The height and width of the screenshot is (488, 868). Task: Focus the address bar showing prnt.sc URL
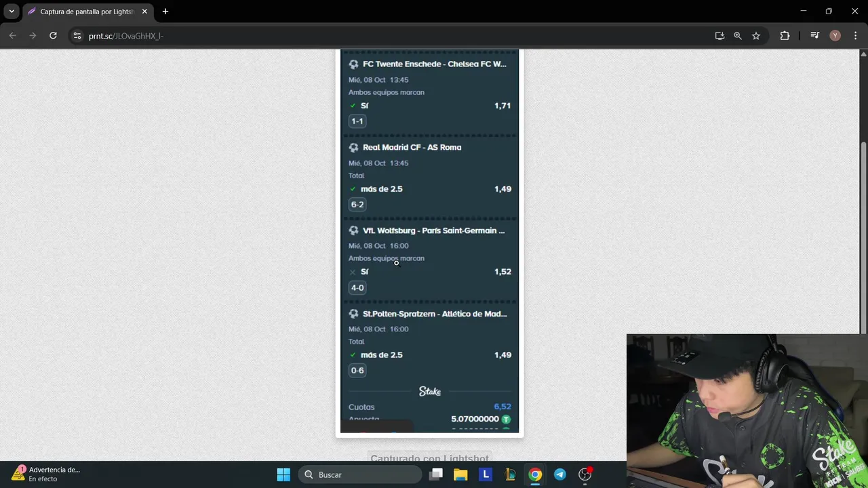click(393, 36)
